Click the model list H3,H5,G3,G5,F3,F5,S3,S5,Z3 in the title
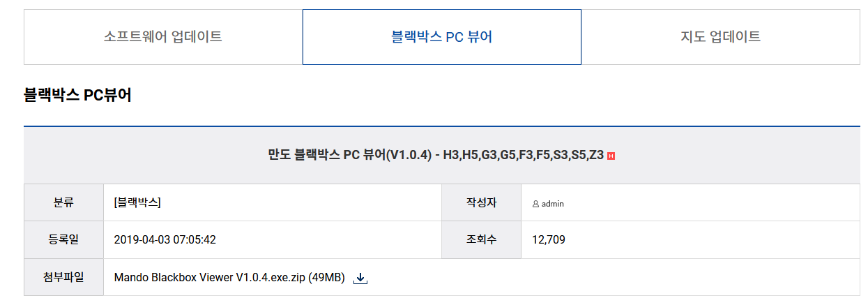 click(x=524, y=155)
